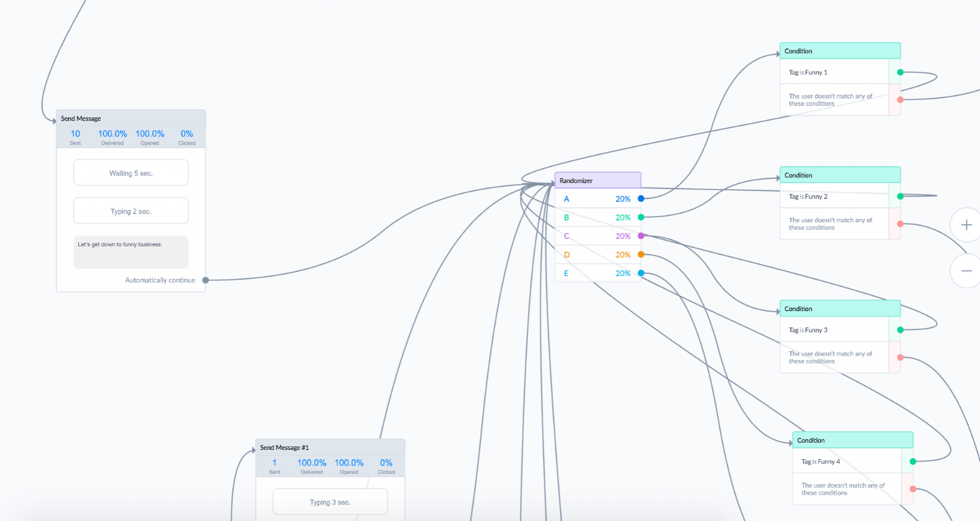Select Condition header above Tag is Funny 2
980x521 pixels.
[840, 174]
